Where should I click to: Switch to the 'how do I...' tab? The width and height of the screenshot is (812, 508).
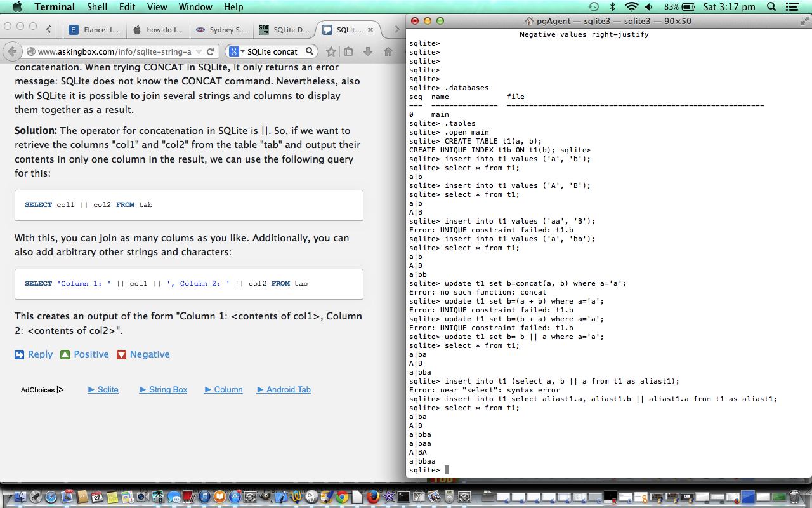coord(158,30)
